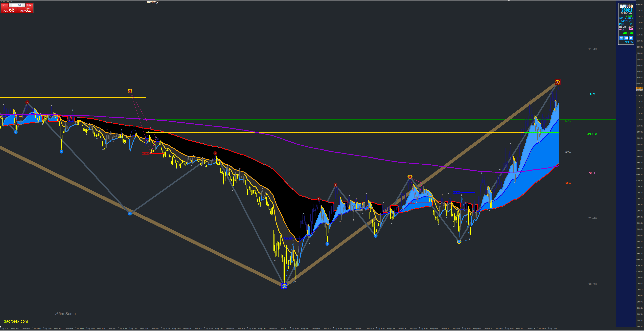This screenshot has width=644, height=331.
Task: Switch to 15 minute timeframe button
Action: click(x=631, y=38)
